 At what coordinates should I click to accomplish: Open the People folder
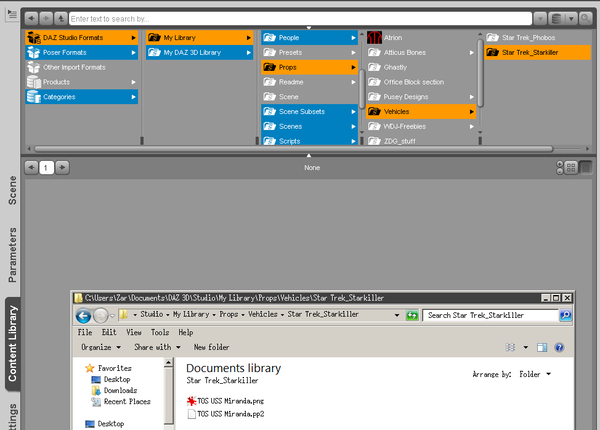310,37
